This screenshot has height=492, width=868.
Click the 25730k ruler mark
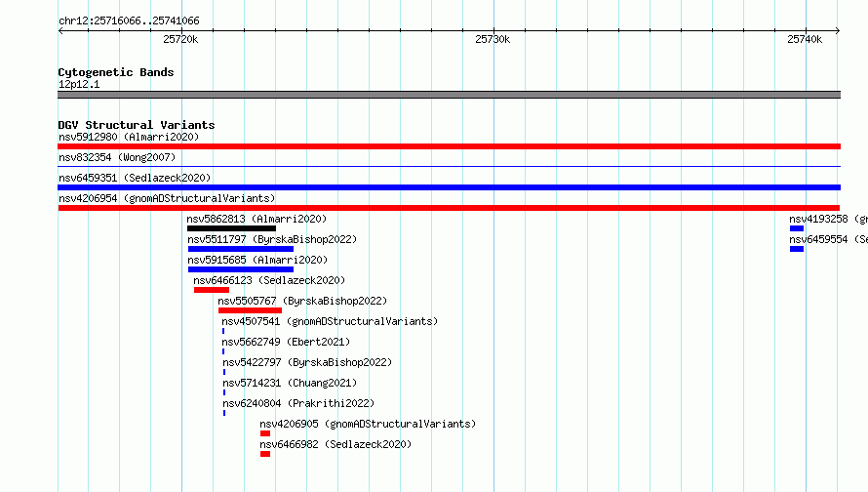[493, 39]
